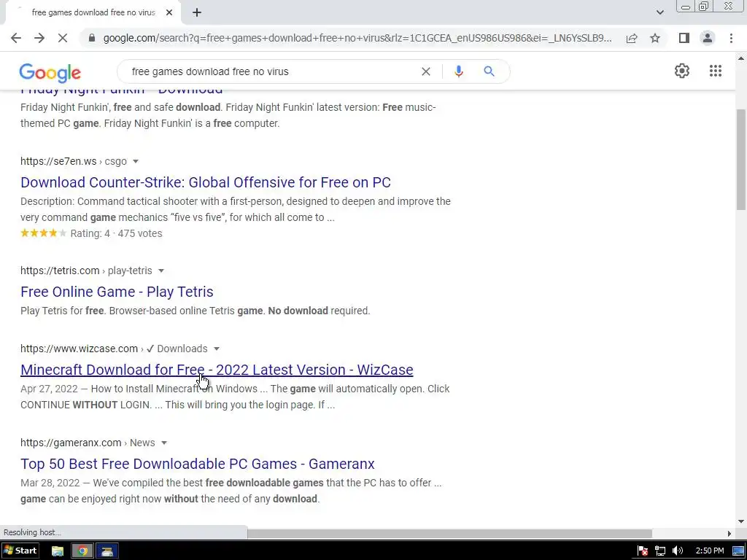Viewport: 747px width, 560px height.
Task: Open the browser side panel
Action: pyautogui.click(x=684, y=38)
